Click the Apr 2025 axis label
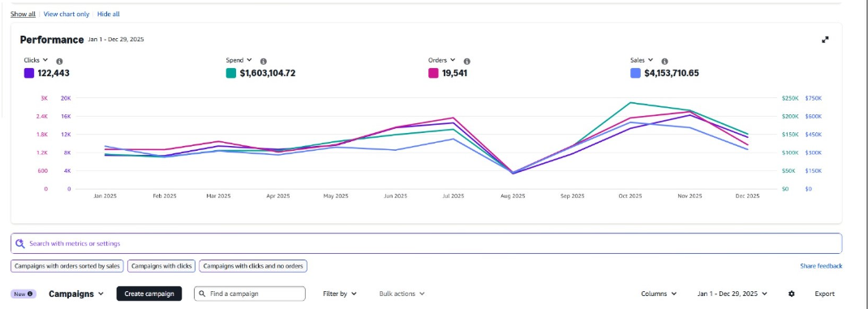 click(x=278, y=196)
